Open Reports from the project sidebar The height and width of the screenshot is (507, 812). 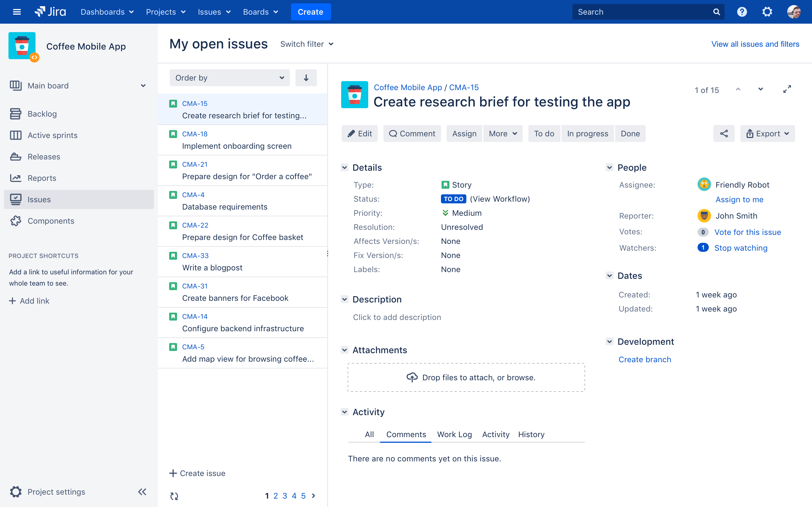click(x=42, y=178)
